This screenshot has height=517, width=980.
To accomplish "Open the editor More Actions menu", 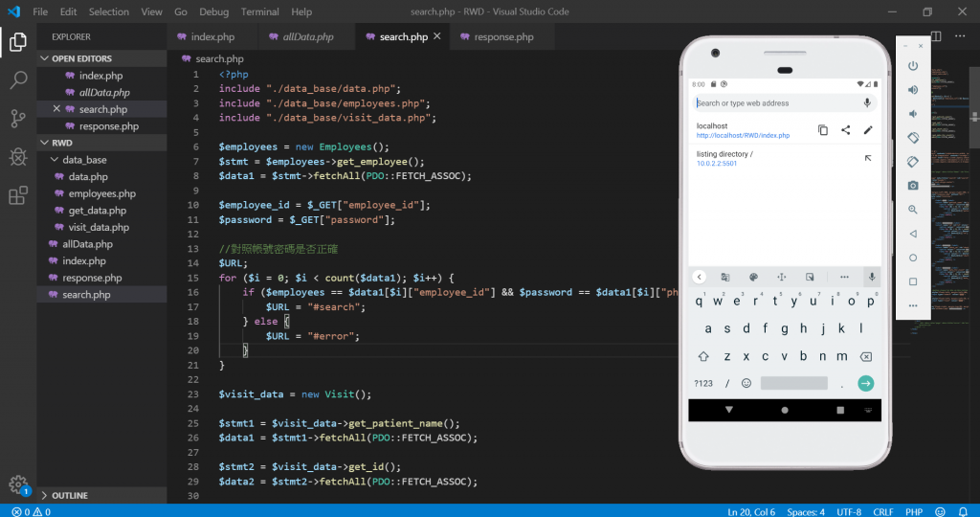I will click(x=959, y=36).
